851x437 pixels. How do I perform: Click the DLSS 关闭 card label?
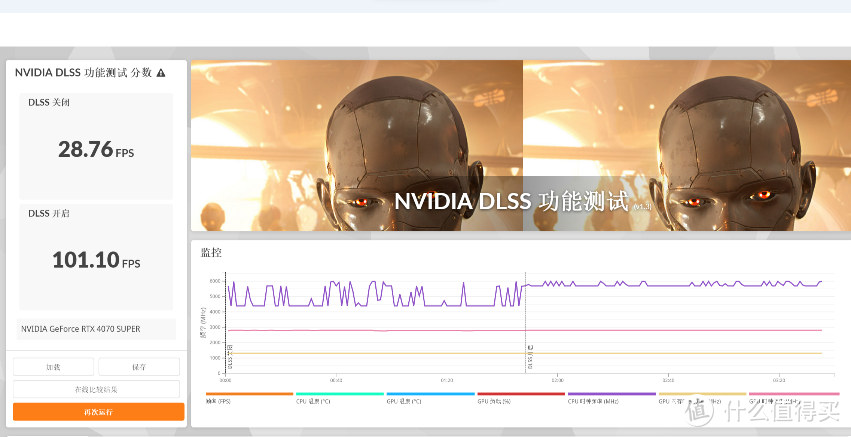(49, 102)
